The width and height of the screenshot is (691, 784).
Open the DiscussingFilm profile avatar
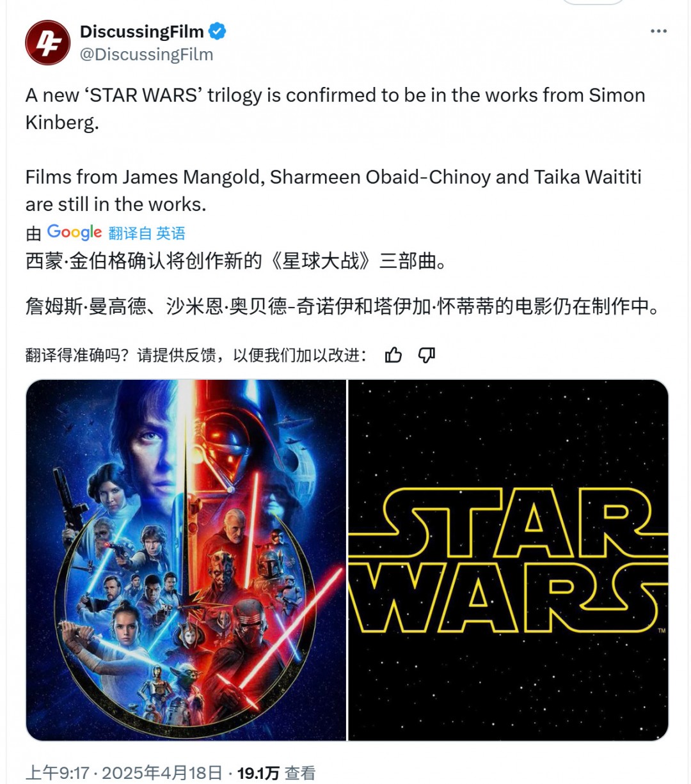47,43
